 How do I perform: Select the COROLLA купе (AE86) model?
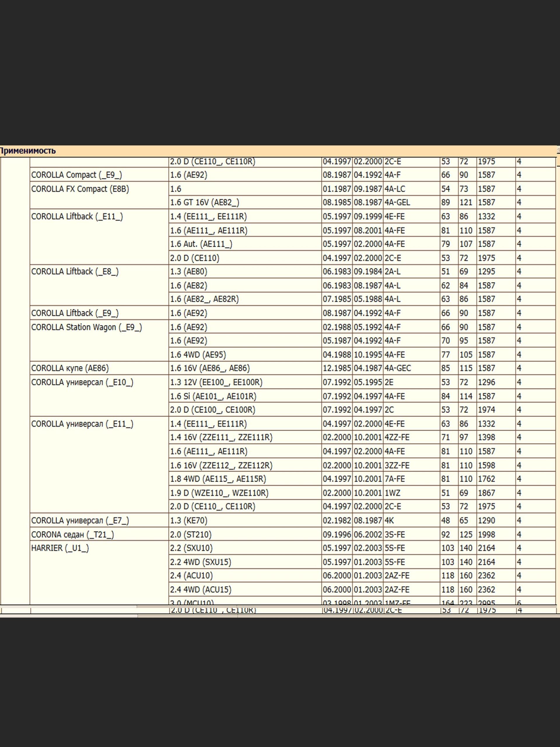pos(70,369)
